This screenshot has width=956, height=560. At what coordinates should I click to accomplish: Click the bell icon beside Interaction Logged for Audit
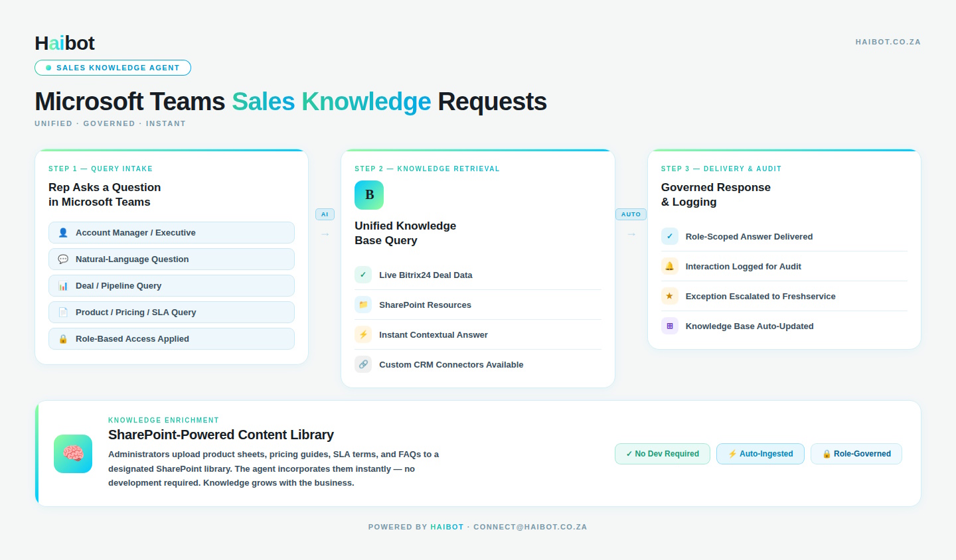pos(670,266)
